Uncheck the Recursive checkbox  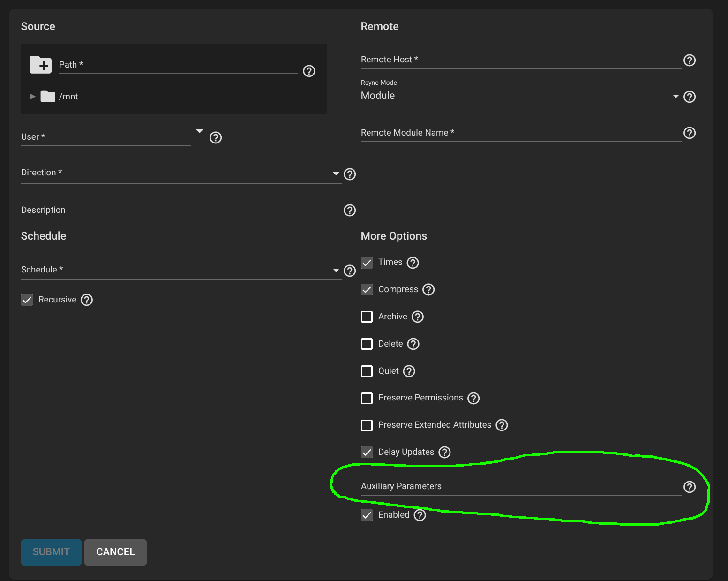pyautogui.click(x=27, y=300)
